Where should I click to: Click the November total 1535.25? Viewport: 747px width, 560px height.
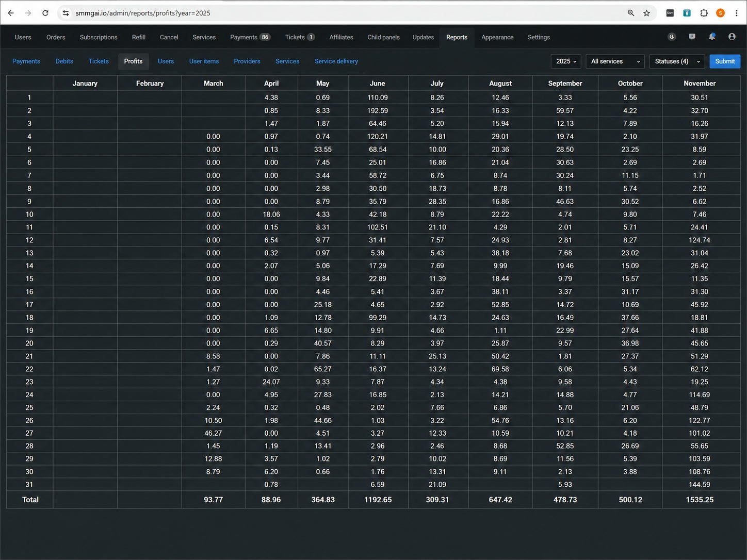700,500
